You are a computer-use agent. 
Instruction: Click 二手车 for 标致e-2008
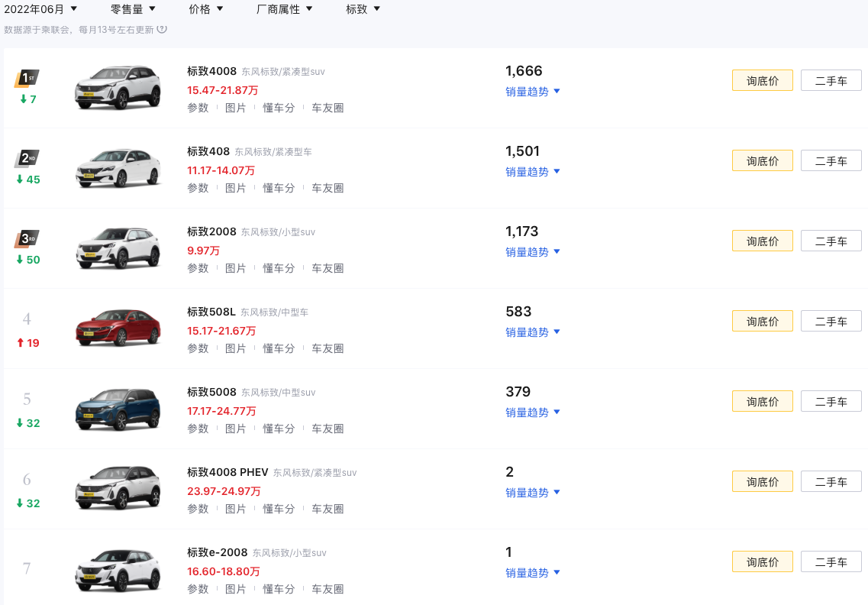click(x=831, y=561)
